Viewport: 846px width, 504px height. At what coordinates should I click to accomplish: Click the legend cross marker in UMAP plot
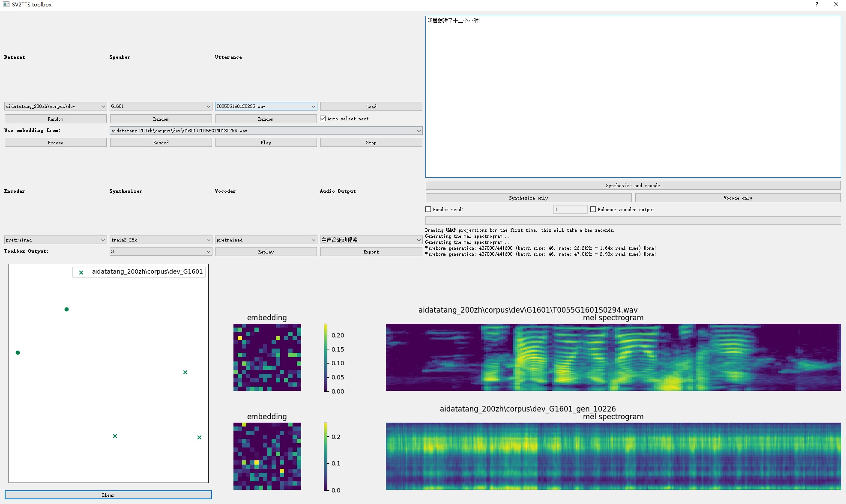click(81, 272)
